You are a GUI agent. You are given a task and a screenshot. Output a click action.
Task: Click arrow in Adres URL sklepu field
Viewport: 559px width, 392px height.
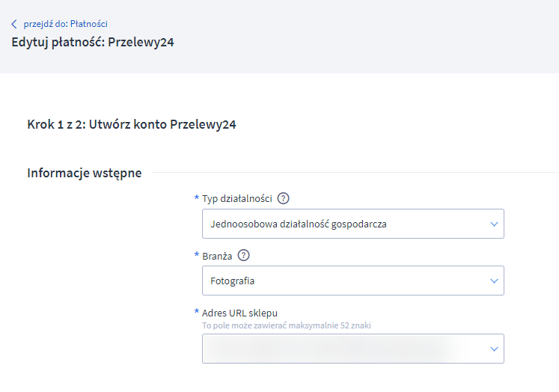[x=493, y=349]
